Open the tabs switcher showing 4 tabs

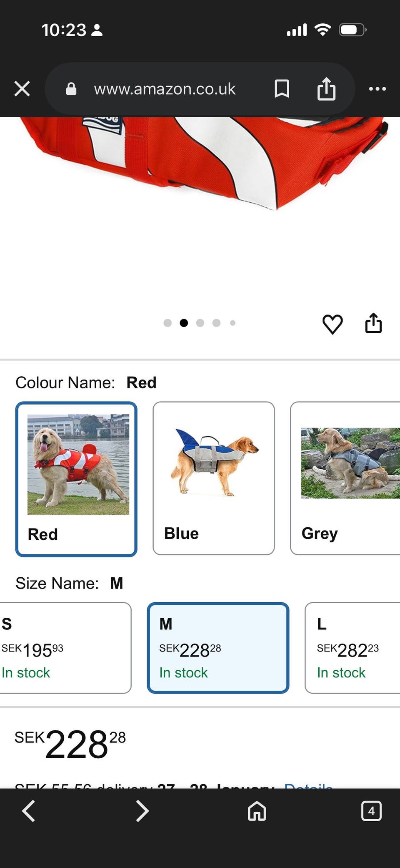coord(371,811)
